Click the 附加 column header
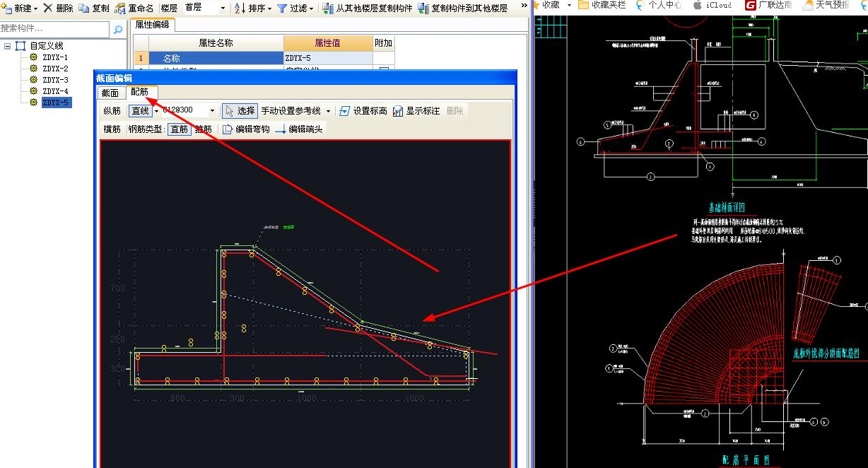 [383, 43]
